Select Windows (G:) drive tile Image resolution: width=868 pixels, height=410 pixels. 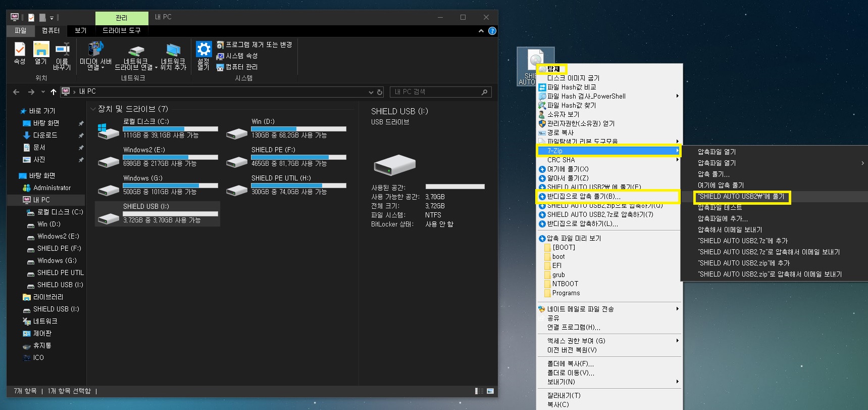tap(158, 185)
